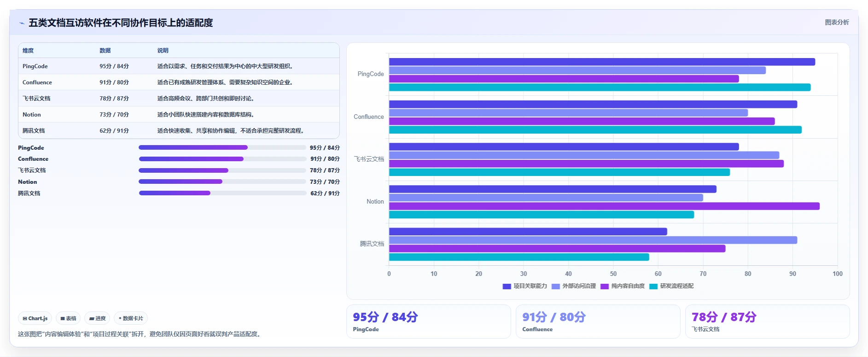Click the PingCode label on the chart axis

[x=371, y=74]
